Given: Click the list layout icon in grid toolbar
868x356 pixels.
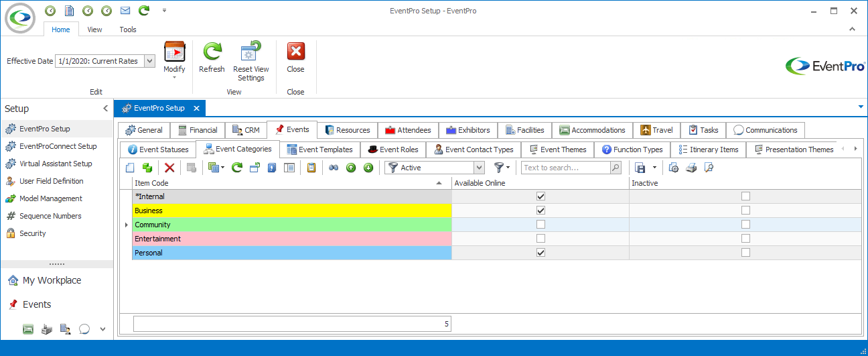Looking at the screenshot, I should coord(289,168).
